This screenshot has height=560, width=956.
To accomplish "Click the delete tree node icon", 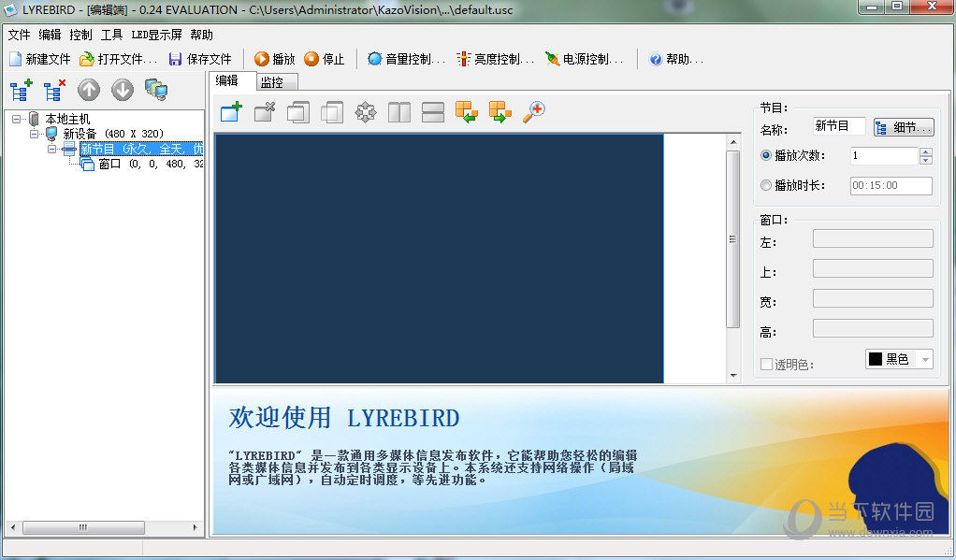I will pos(54,90).
